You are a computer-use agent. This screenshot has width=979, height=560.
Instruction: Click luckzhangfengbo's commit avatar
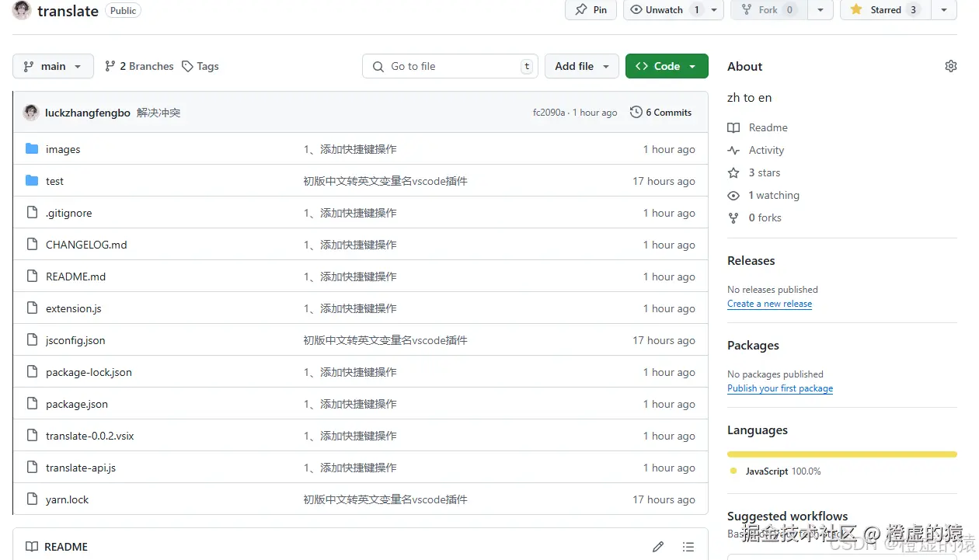click(x=31, y=113)
